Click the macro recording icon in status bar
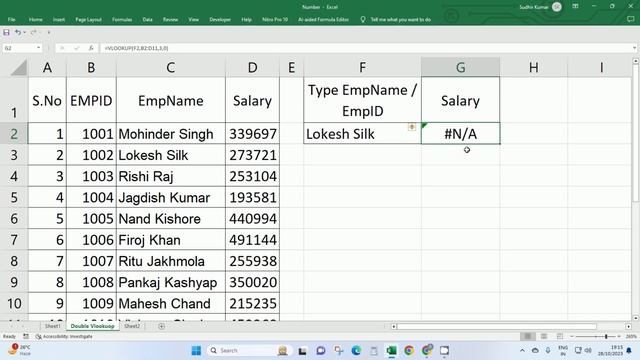Screen dimensions: 640x360 point(26,336)
